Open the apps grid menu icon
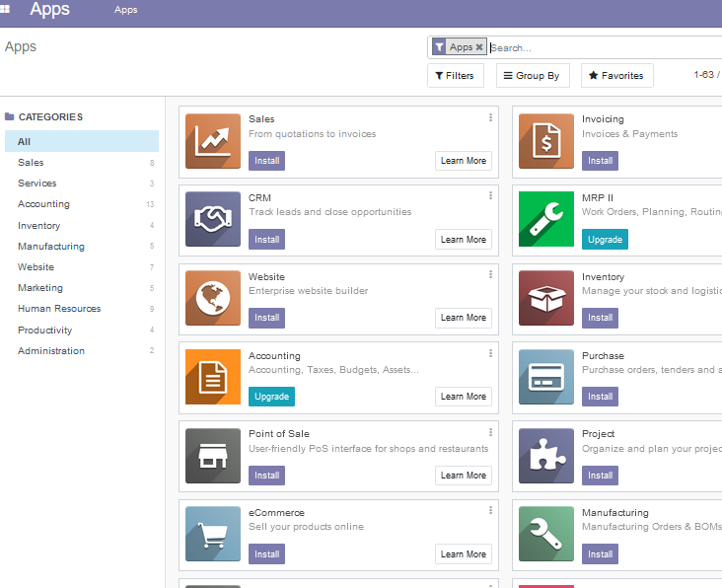 pos(5,9)
